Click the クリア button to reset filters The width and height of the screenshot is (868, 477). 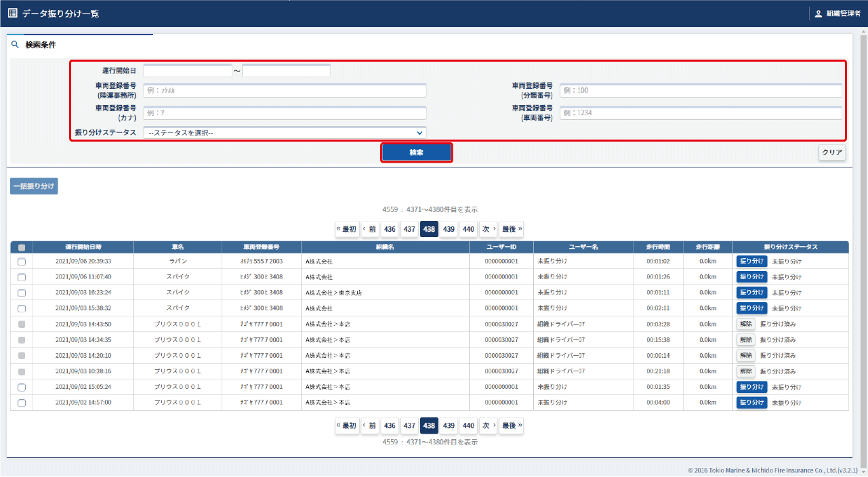[831, 152]
